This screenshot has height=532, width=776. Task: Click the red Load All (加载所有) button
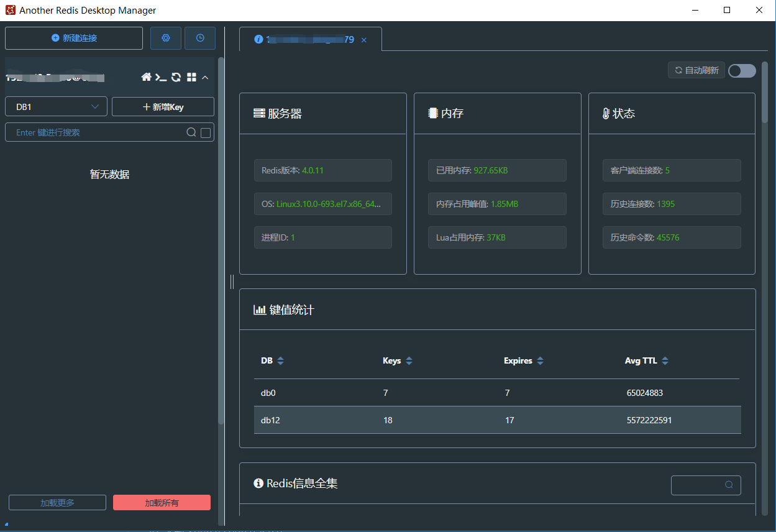(x=162, y=503)
